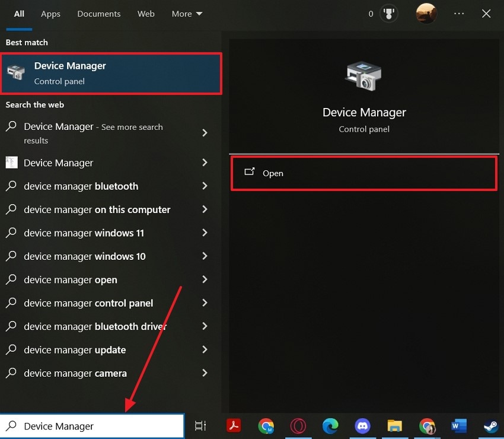Select 'Device Manager - See more search results'
The height and width of the screenshot is (439, 504).
point(93,133)
